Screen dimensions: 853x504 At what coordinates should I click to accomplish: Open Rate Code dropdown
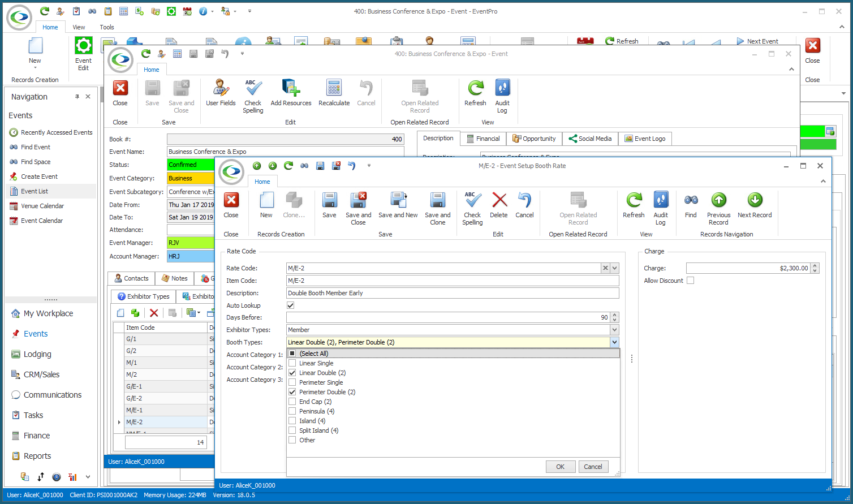coord(615,268)
